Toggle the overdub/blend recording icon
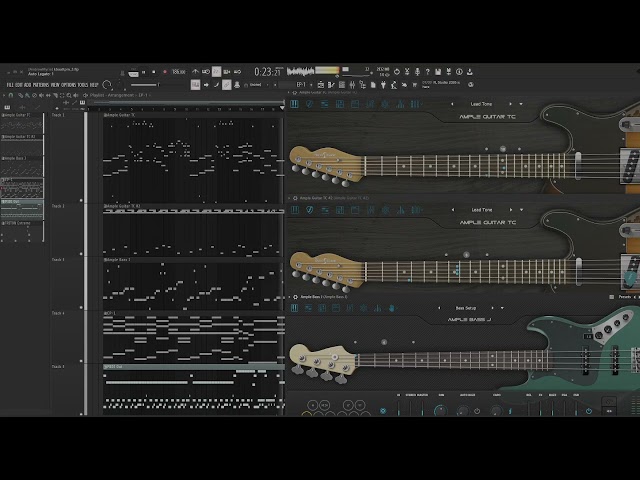This screenshot has height=480, width=640. [227, 72]
